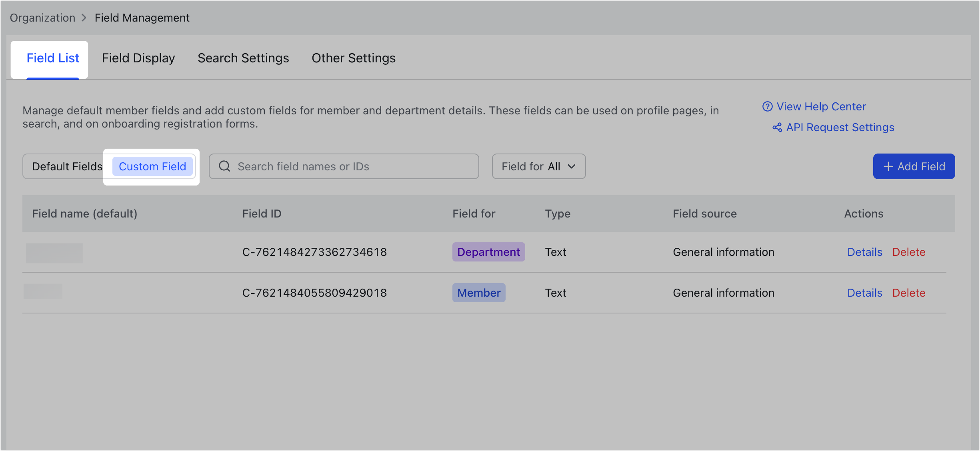Click field ID C-7621484055809429018
Viewport: 980px width, 451px height.
pyautogui.click(x=314, y=293)
